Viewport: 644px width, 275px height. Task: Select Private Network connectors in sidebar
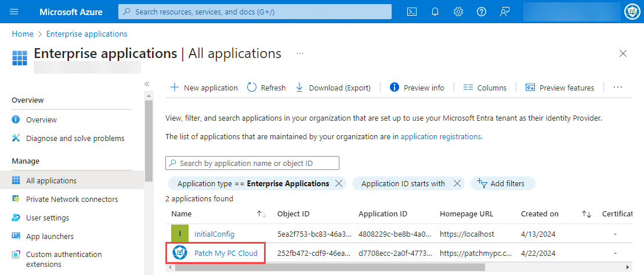71,199
